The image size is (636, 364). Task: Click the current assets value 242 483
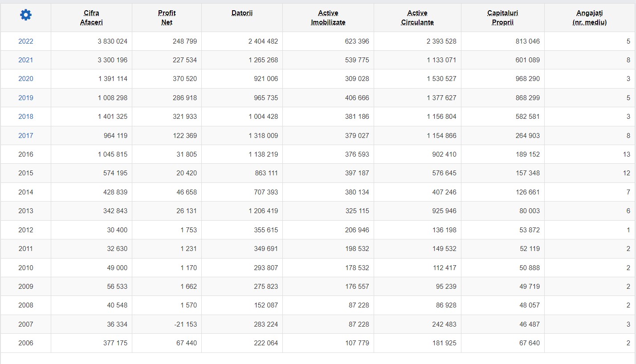[444, 324]
